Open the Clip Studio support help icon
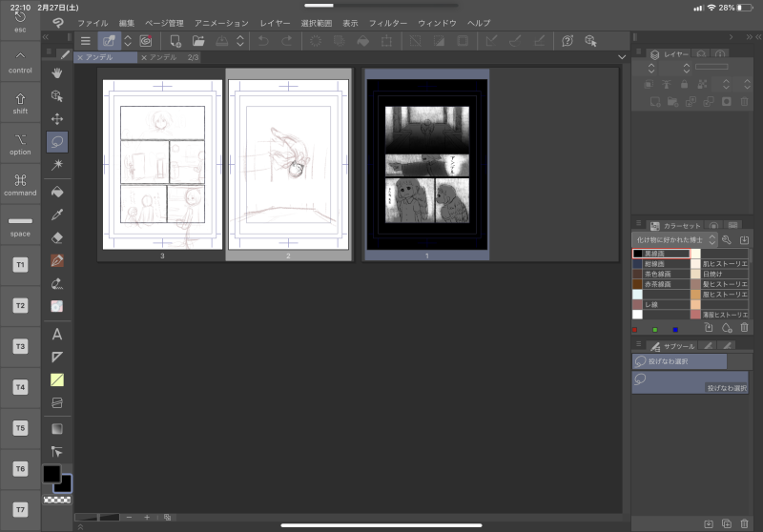Image resolution: width=763 pixels, height=532 pixels. (x=567, y=41)
